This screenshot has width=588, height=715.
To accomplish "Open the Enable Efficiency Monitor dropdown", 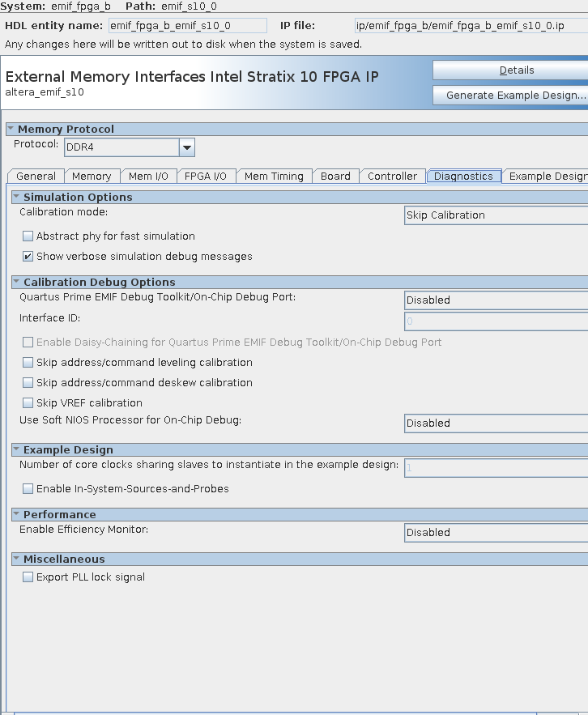I will click(496, 533).
